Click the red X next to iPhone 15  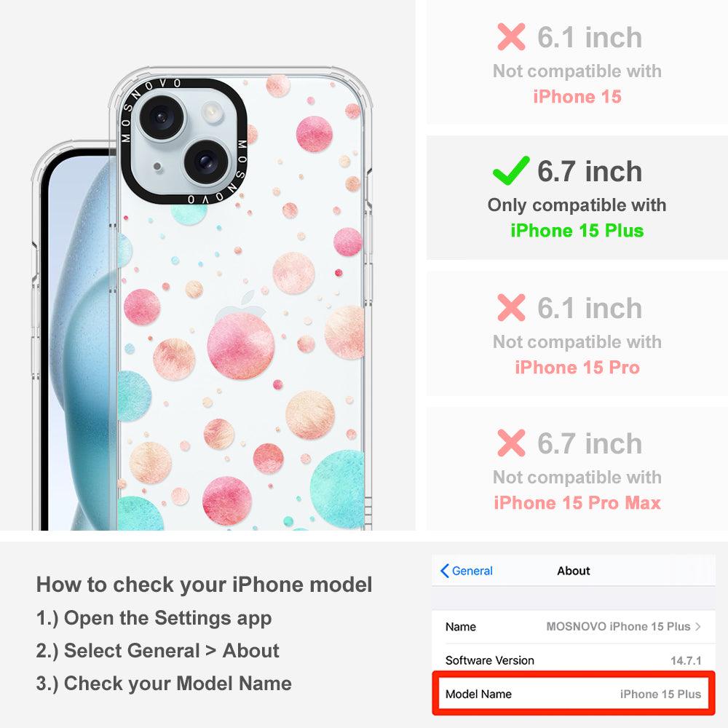point(511,36)
